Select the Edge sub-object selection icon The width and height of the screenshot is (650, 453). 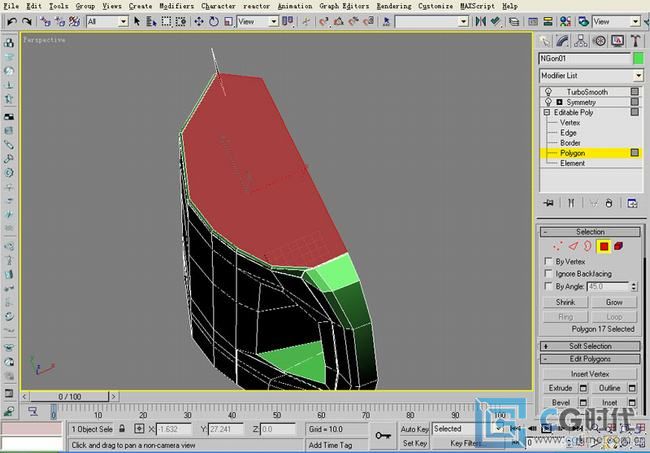click(x=573, y=247)
